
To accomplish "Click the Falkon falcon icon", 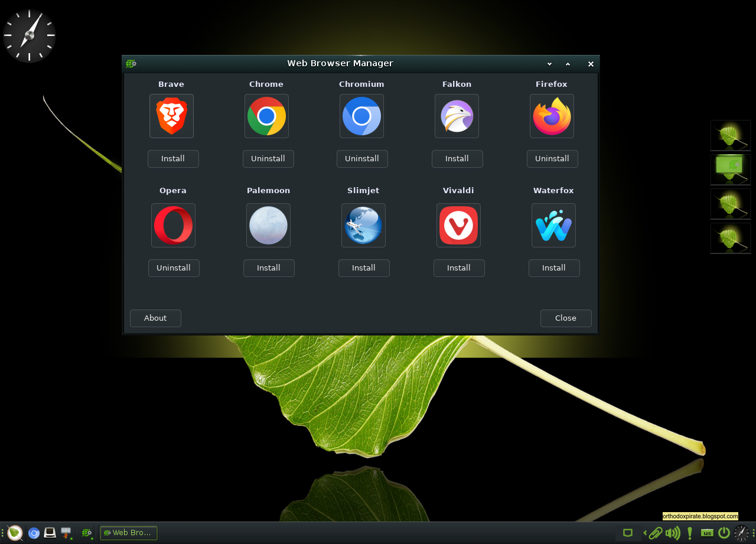I will [x=457, y=116].
